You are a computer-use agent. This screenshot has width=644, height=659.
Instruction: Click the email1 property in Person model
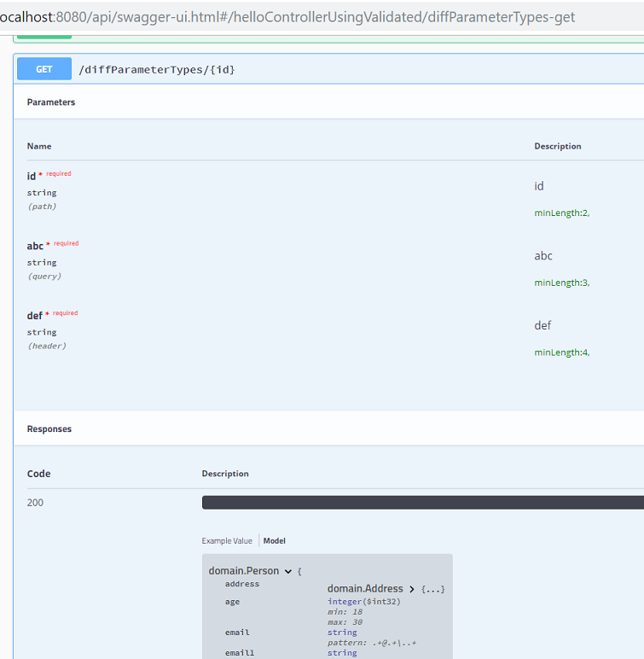tap(240, 653)
